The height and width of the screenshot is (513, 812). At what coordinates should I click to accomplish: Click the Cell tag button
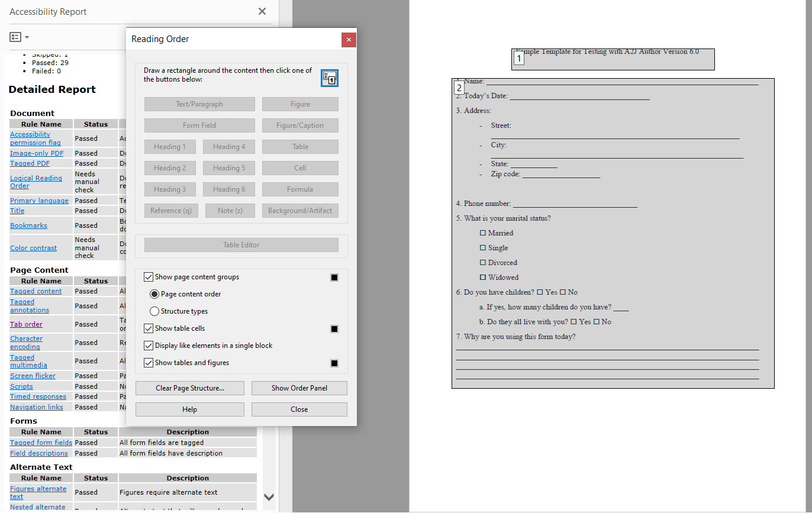point(300,168)
